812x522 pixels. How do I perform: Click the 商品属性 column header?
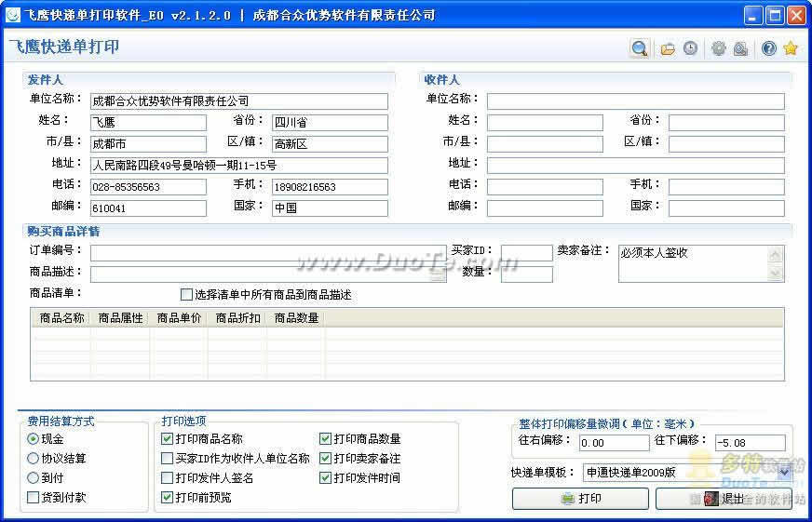pyautogui.click(x=120, y=317)
